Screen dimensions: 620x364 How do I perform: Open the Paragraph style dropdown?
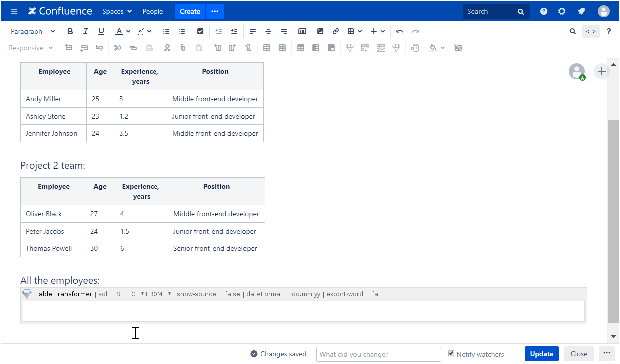[x=33, y=31]
